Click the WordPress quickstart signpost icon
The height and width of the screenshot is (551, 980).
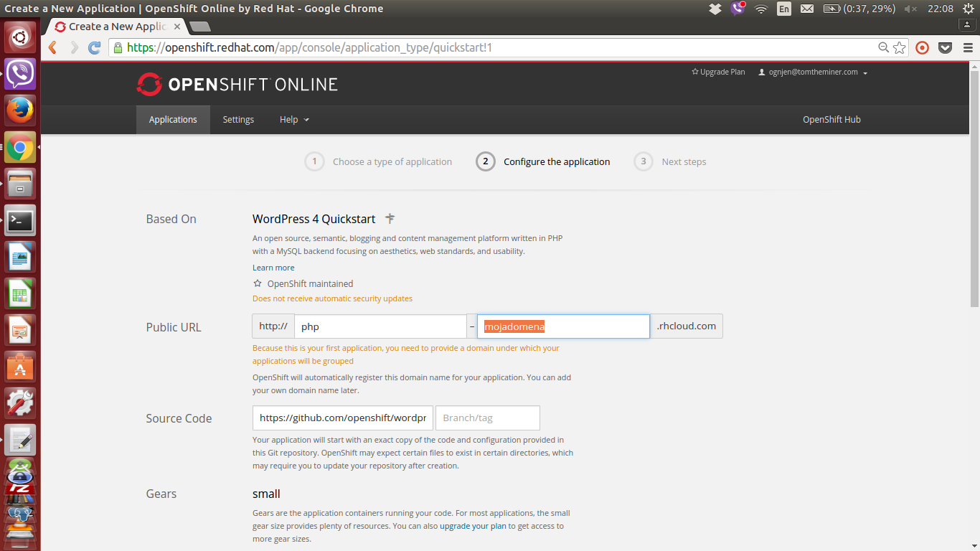click(x=390, y=218)
